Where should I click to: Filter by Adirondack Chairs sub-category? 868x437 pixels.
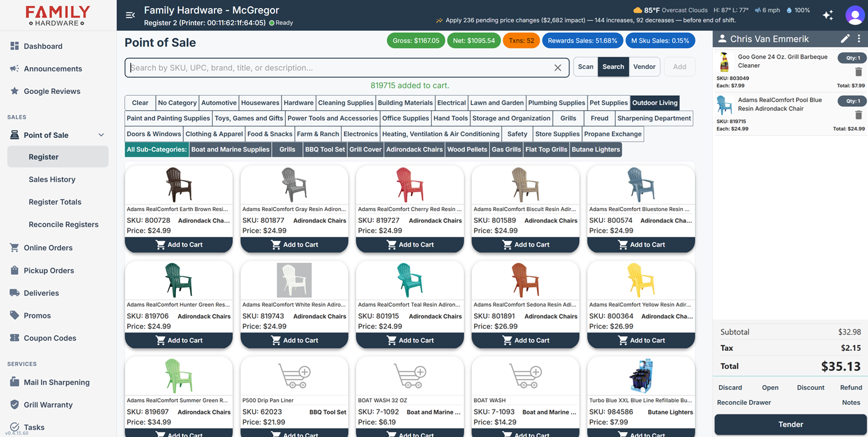pos(414,150)
